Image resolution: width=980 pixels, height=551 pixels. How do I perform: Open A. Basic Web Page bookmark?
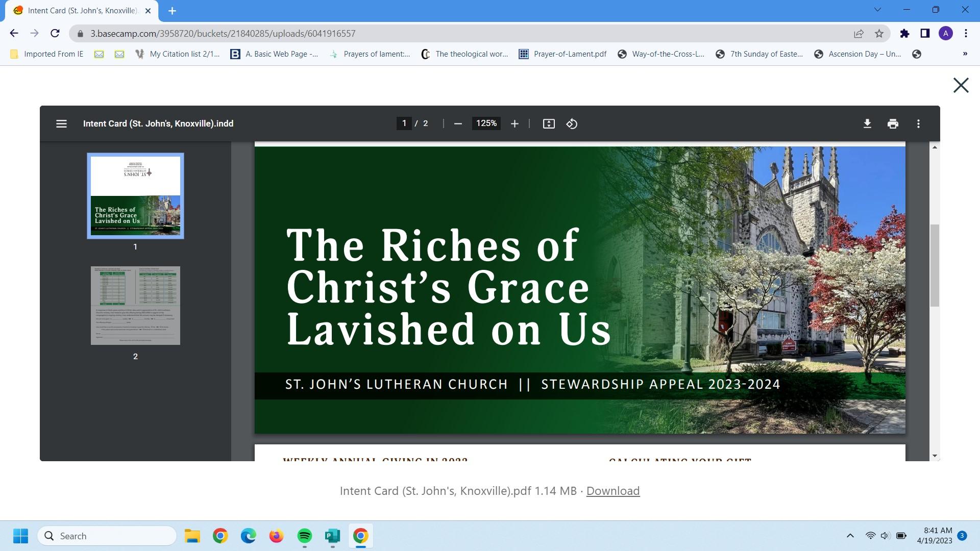274,54
